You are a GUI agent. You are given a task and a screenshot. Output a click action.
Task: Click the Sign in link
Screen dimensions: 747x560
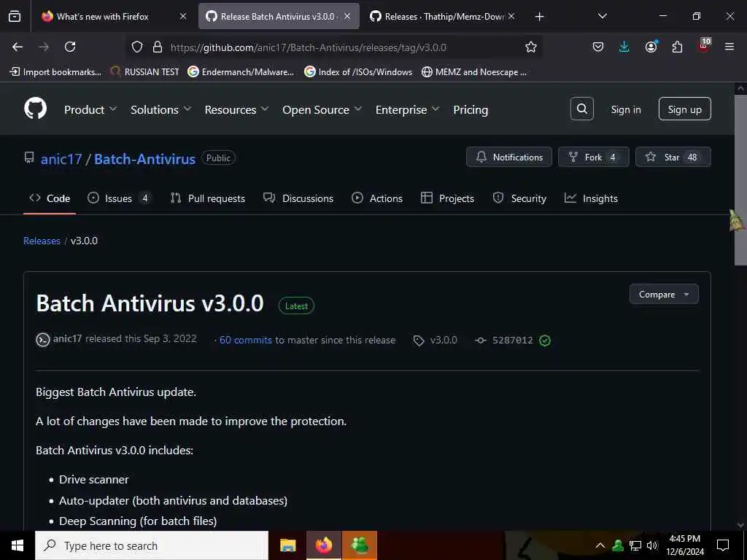(625, 109)
